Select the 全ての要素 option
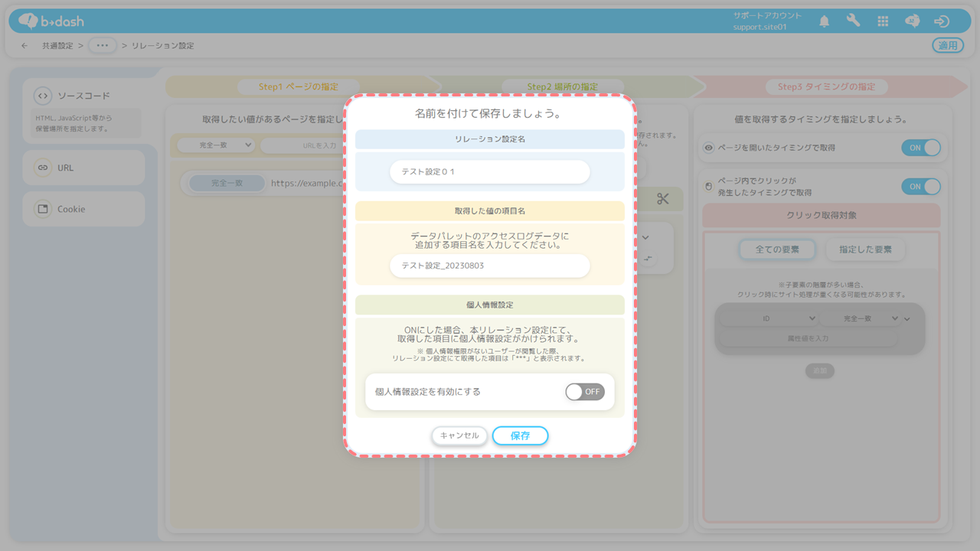Viewport: 980px width, 551px height. click(777, 249)
